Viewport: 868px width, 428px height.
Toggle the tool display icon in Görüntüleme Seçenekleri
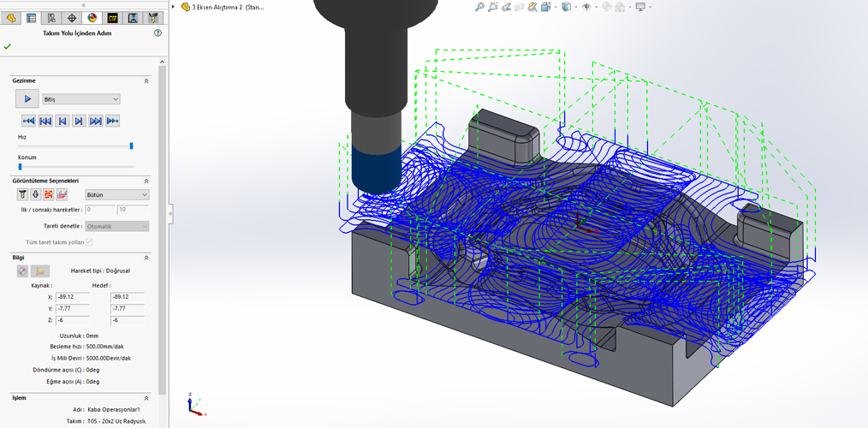[22, 195]
